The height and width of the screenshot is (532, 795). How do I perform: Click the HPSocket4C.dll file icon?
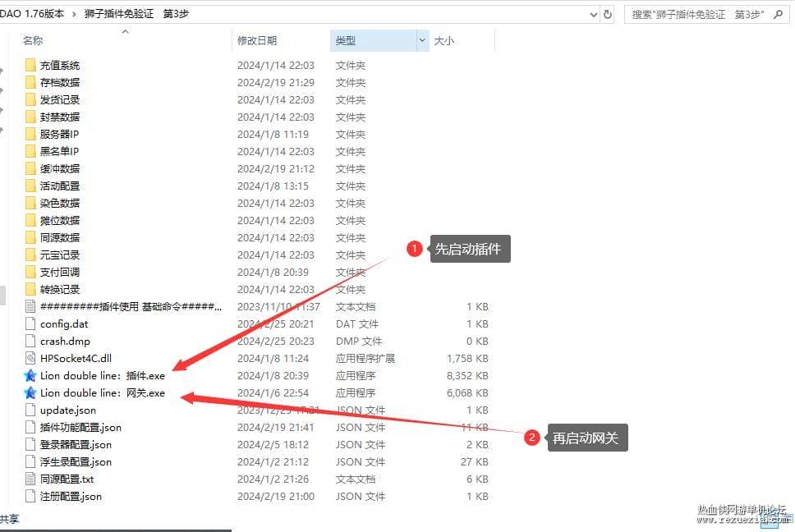click(x=30, y=358)
